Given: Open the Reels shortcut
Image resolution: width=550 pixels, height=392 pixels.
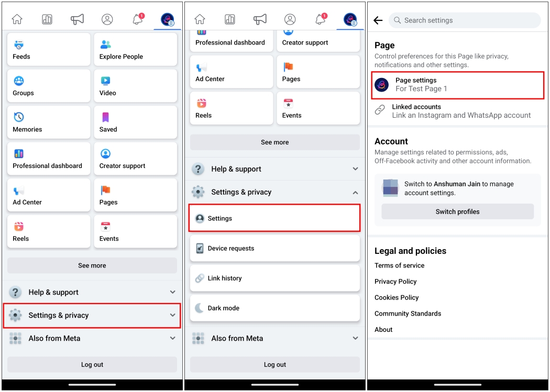Looking at the screenshot, I should coord(49,231).
